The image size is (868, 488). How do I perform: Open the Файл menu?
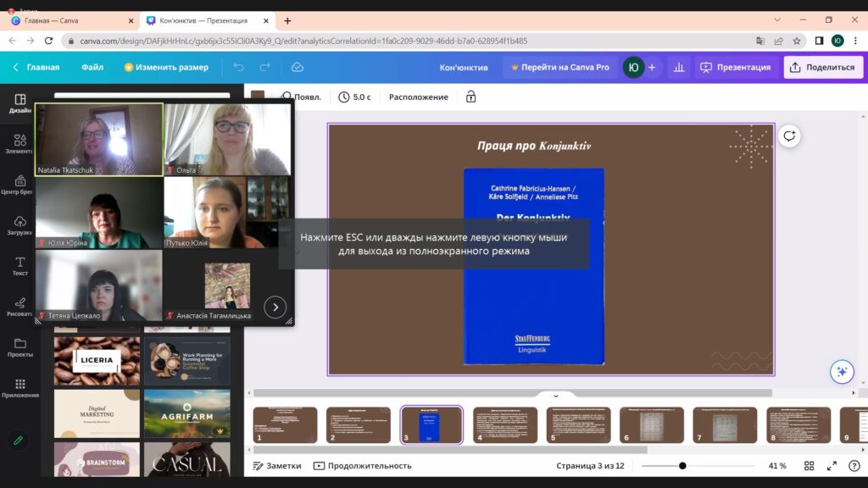pos(92,67)
